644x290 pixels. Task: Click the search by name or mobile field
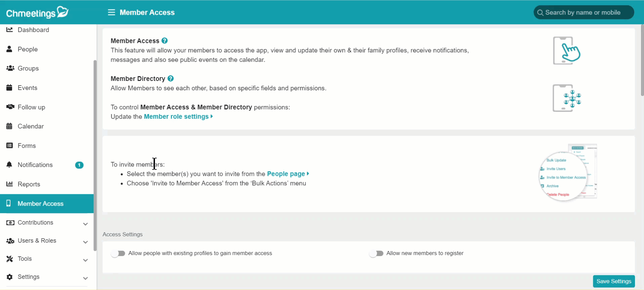coord(584,12)
